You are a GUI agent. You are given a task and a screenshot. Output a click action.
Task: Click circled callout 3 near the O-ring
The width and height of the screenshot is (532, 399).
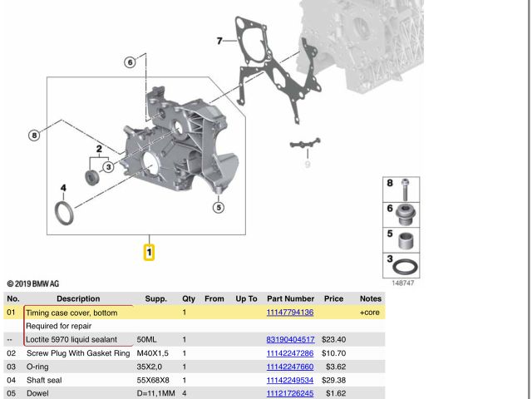pyautogui.click(x=108, y=166)
